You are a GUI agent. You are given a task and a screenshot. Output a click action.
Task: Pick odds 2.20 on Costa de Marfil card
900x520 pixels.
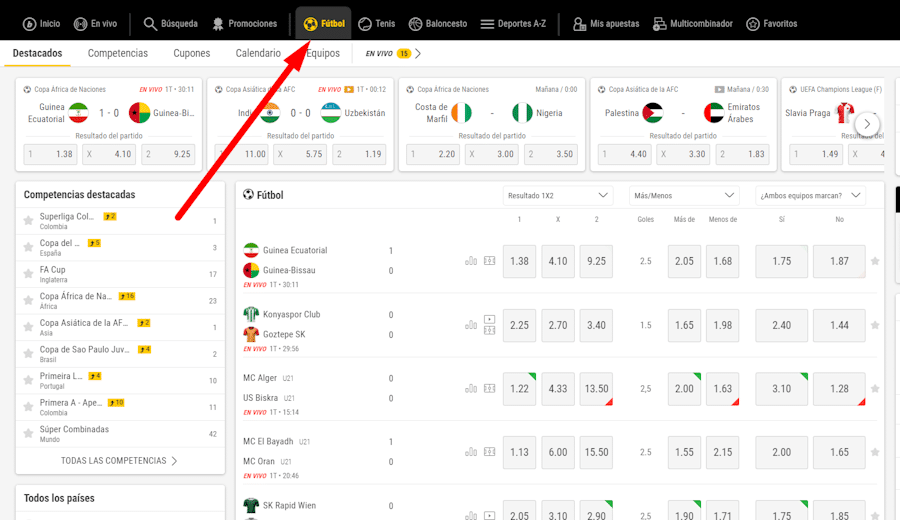coord(433,154)
